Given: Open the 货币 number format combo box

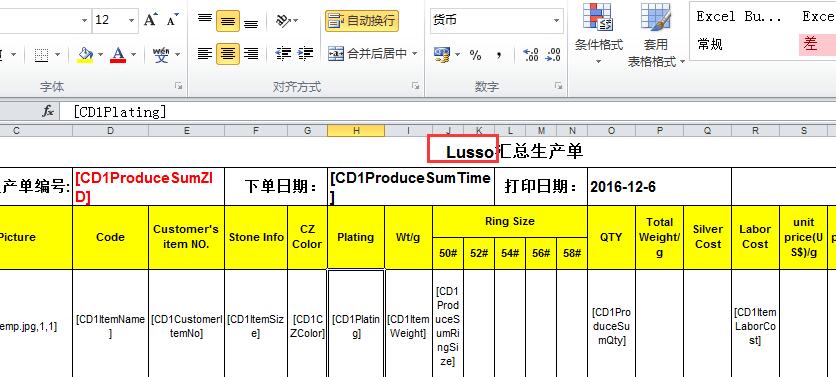Looking at the screenshot, I should point(496,20).
